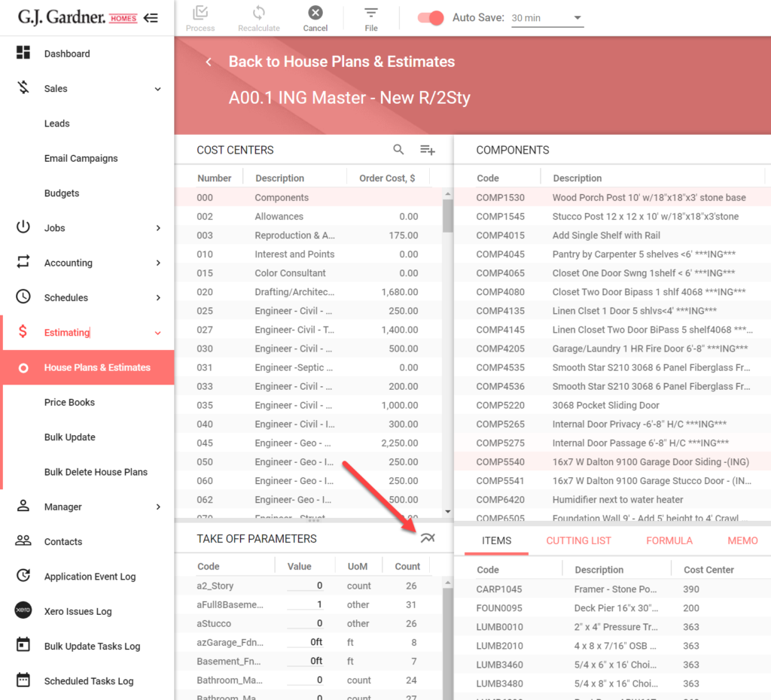The width and height of the screenshot is (771, 700).
Task: Open the Auto Save interval dropdown
Action: pos(547,18)
